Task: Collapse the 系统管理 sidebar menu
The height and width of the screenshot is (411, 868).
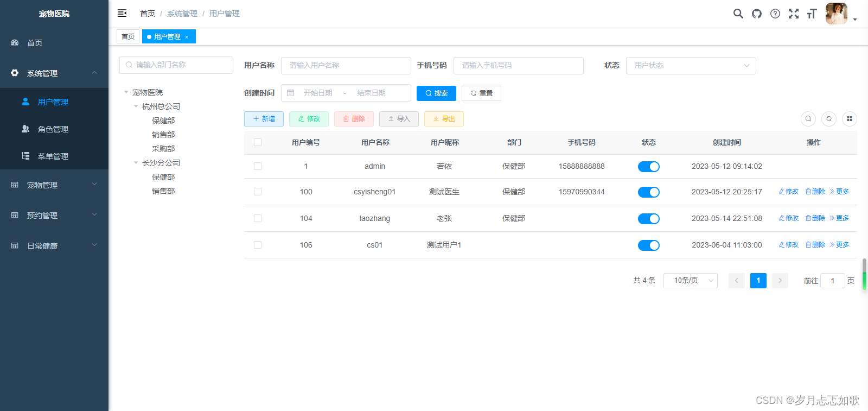Action: 54,73
